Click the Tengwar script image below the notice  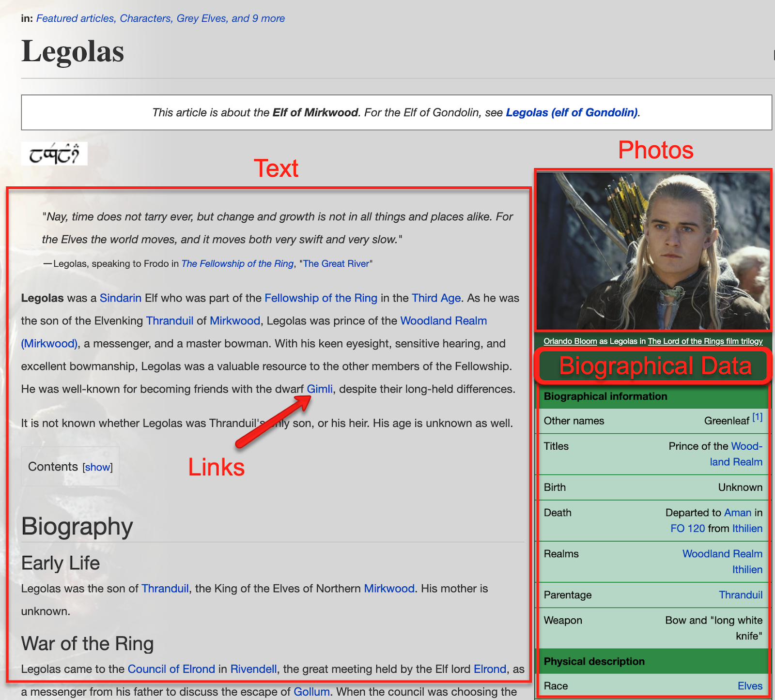tap(54, 154)
